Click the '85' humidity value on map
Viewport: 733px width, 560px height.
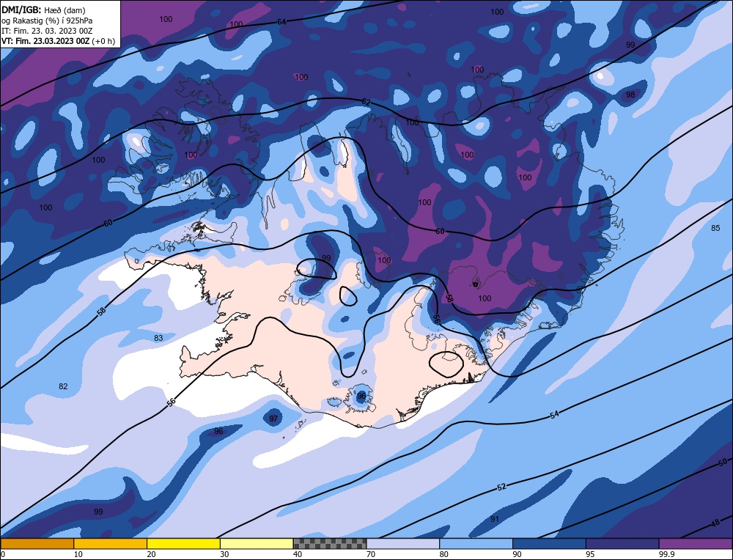coord(715,228)
